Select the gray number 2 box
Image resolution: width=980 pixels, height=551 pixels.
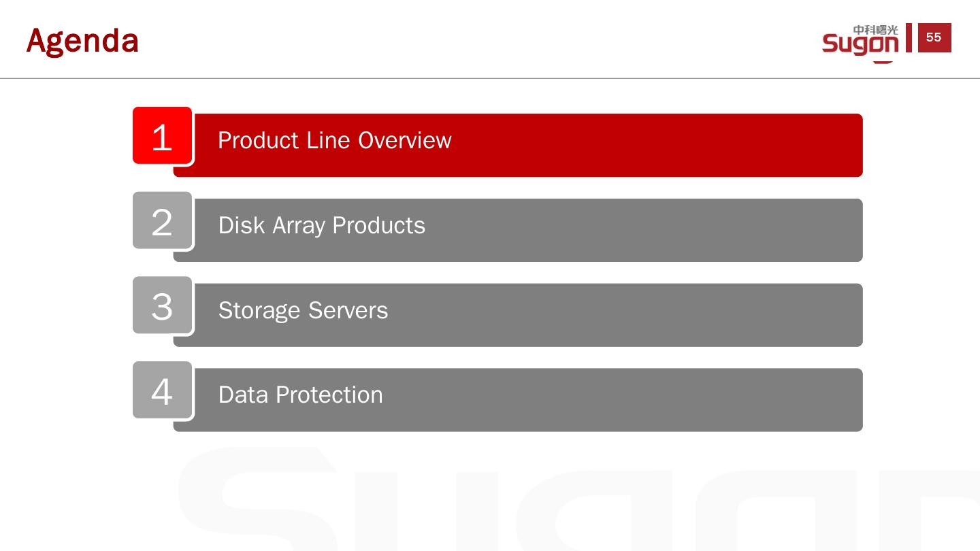click(x=162, y=221)
